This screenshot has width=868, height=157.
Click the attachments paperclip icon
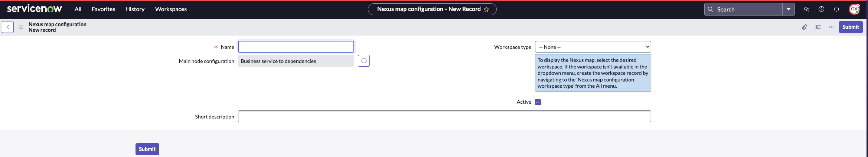click(805, 27)
